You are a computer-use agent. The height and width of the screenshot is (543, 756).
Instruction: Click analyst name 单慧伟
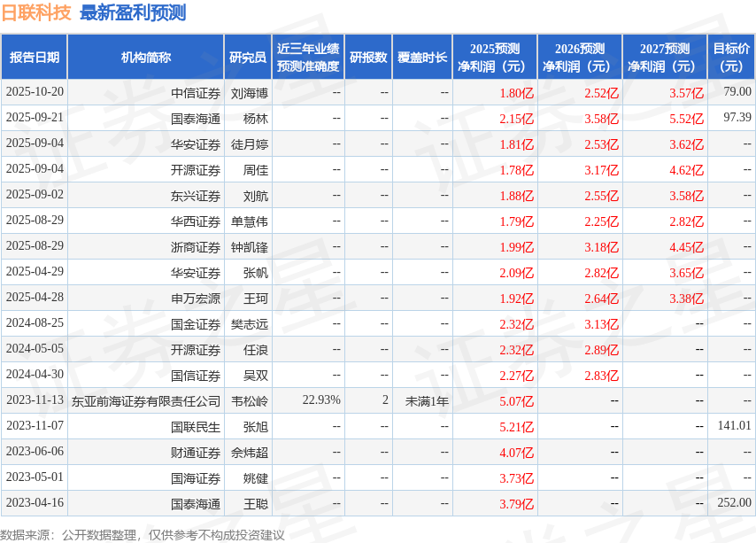tap(250, 221)
